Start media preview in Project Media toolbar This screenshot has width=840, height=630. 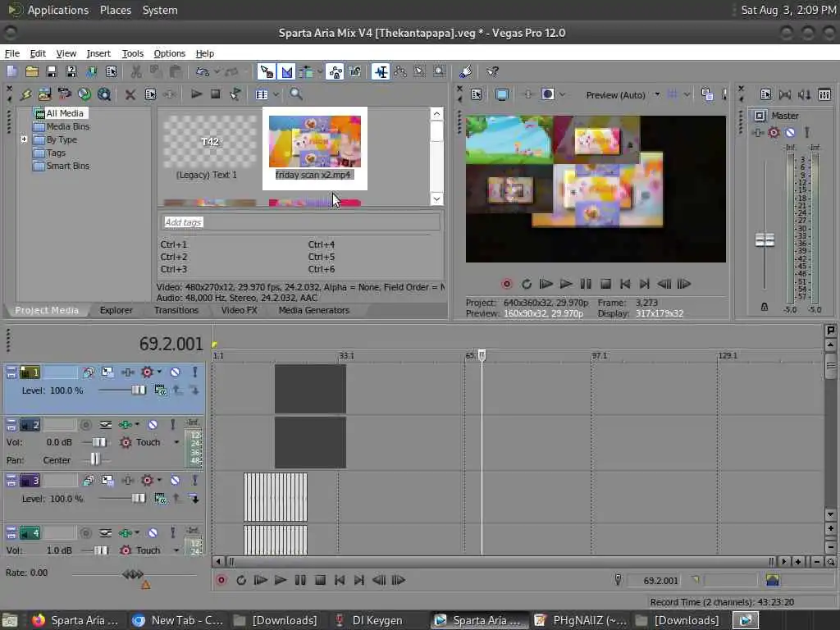pyautogui.click(x=196, y=94)
